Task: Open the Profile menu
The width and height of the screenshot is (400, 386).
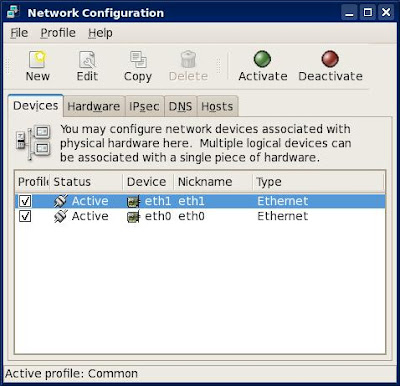Action: (x=58, y=33)
